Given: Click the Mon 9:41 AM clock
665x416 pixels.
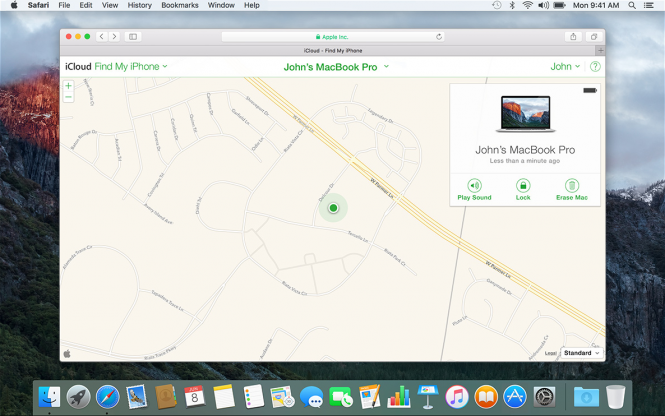Looking at the screenshot, I should [596, 5].
